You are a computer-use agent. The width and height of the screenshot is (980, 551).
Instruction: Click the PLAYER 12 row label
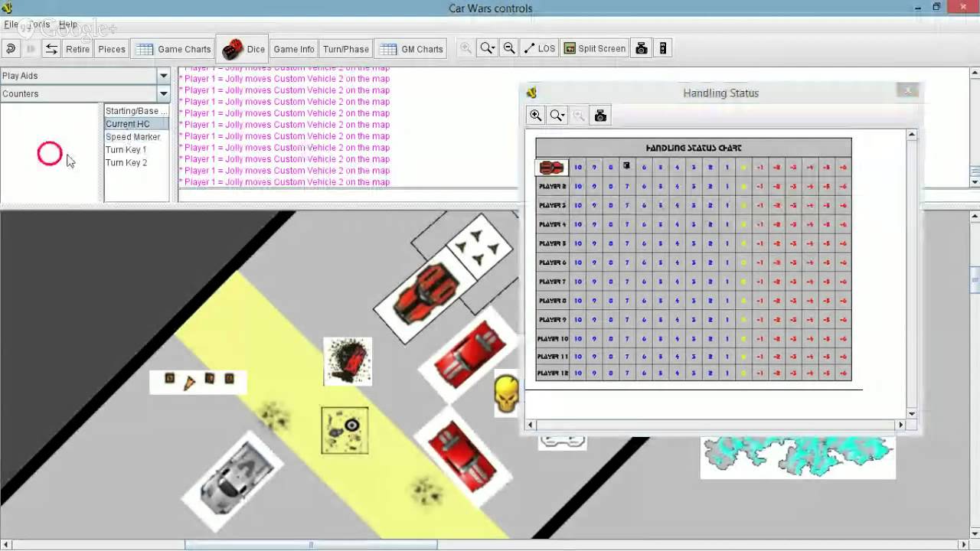tap(553, 373)
